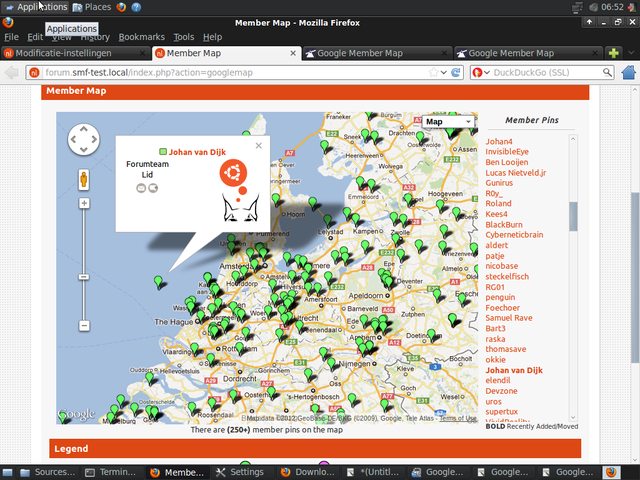Click the search magnifier icon

(607, 73)
